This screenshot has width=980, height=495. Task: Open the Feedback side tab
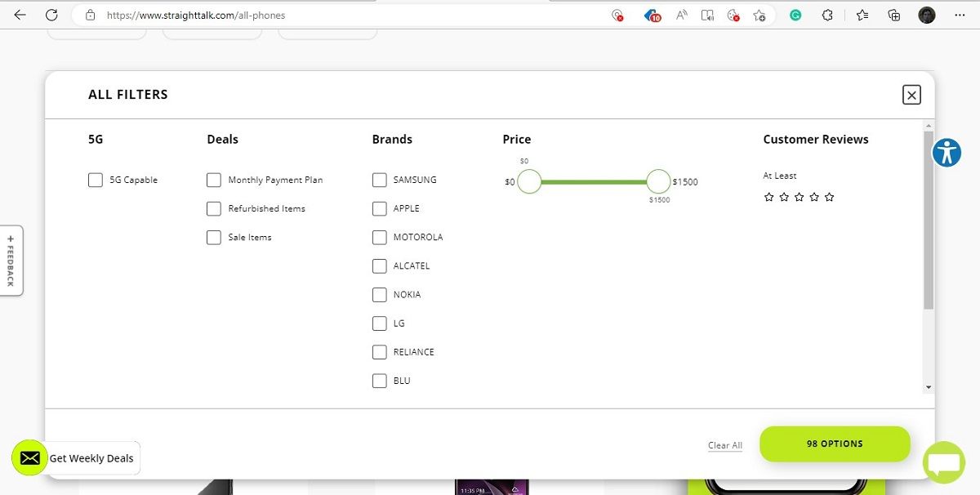point(11,261)
